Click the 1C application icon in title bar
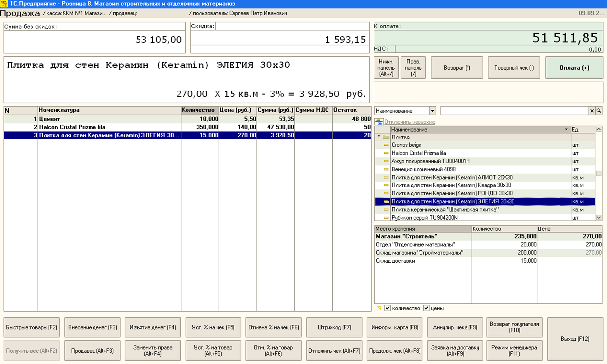Image resolution: width=607 pixels, height=364 pixels. 4,4
